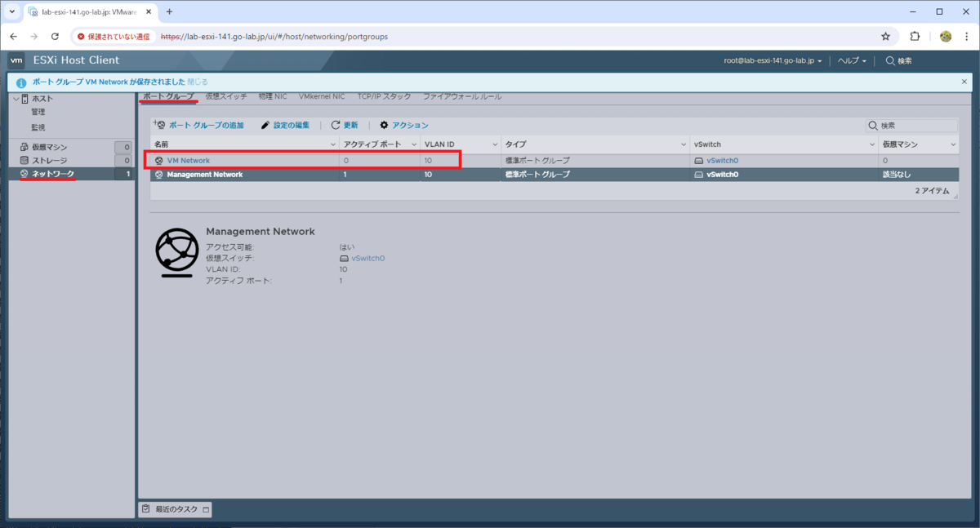
Task: Open ストレージ in the navigator
Action: (x=49, y=160)
